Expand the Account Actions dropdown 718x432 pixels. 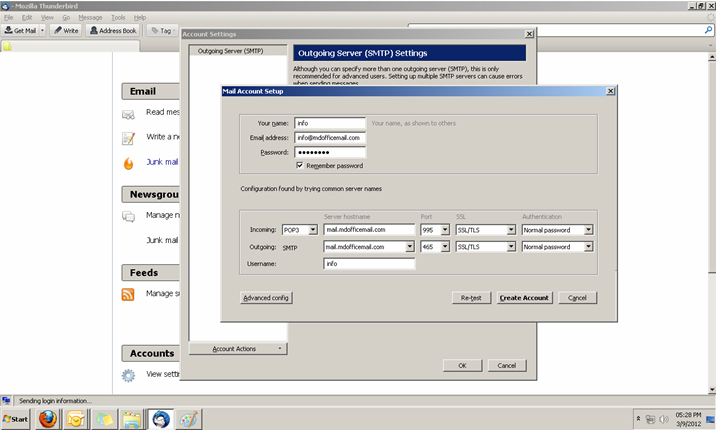237,349
